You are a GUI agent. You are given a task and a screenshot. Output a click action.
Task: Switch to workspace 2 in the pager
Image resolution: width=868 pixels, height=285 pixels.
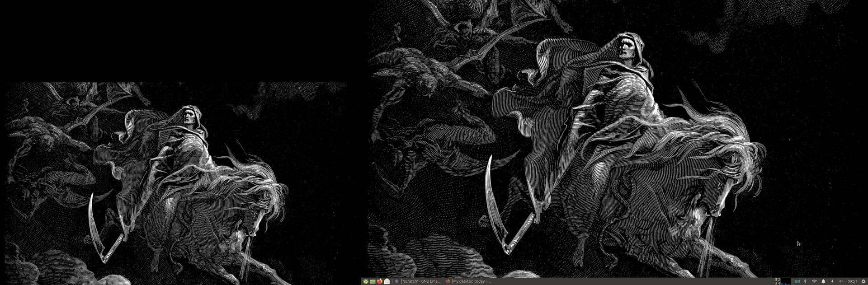pyautogui.click(x=779, y=280)
